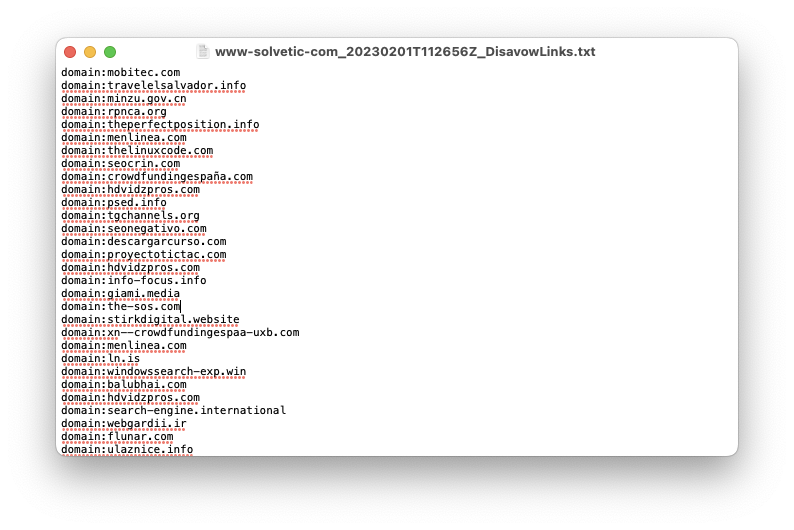Click the domain:search-engine.international line
The width and height of the screenshot is (794, 530).
point(174,411)
